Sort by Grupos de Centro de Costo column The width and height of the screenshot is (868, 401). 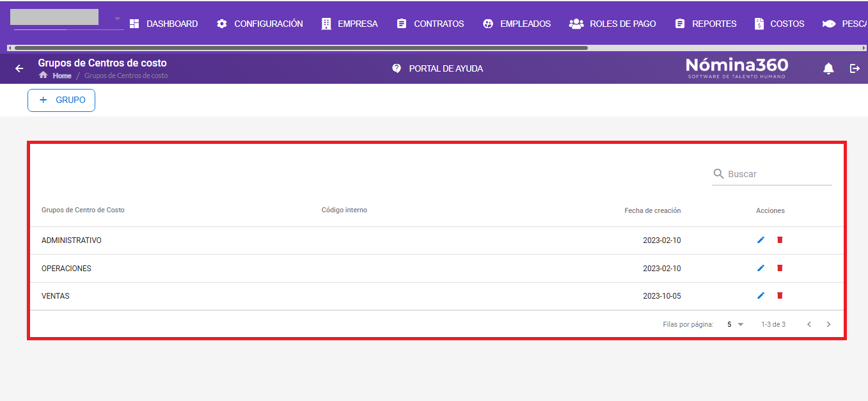point(83,210)
